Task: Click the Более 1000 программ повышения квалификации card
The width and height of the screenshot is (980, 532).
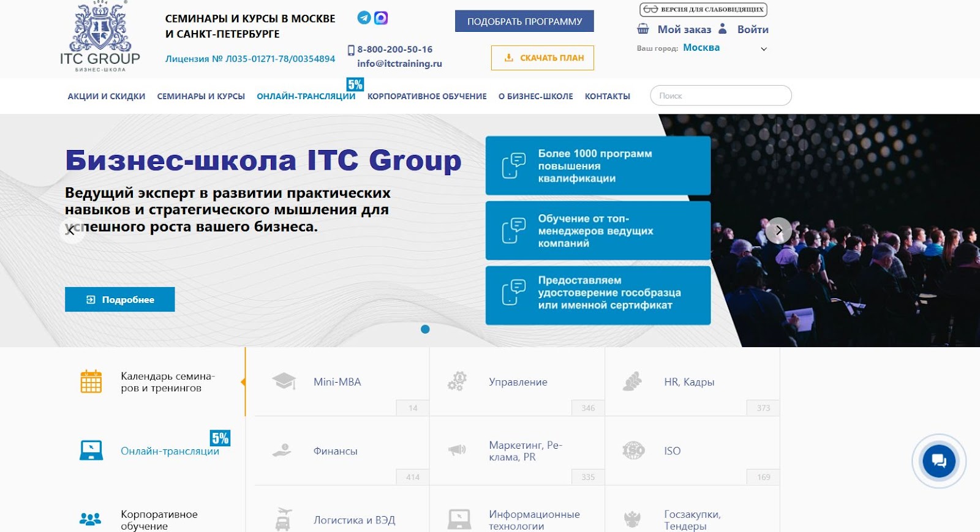Action: click(598, 165)
